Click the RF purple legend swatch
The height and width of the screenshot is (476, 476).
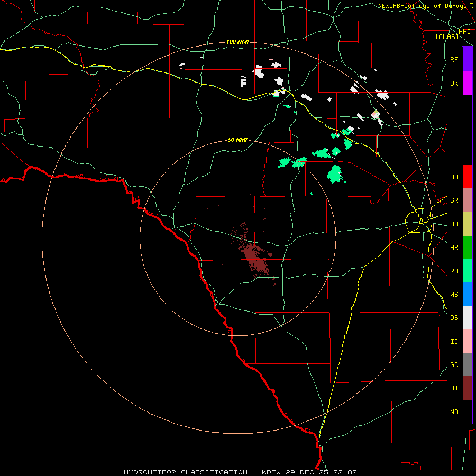click(x=467, y=59)
